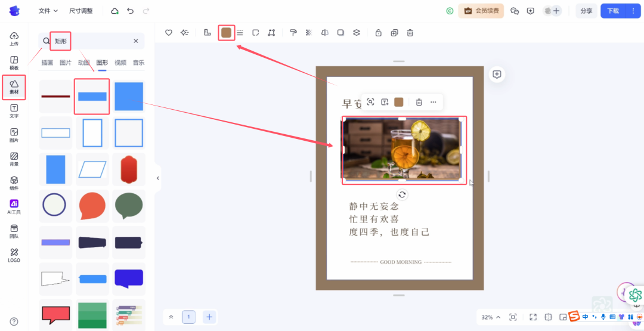Screen dimensions: 644x331
Task: Click the add comment bubble beside canvas
Action: pyautogui.click(x=497, y=75)
